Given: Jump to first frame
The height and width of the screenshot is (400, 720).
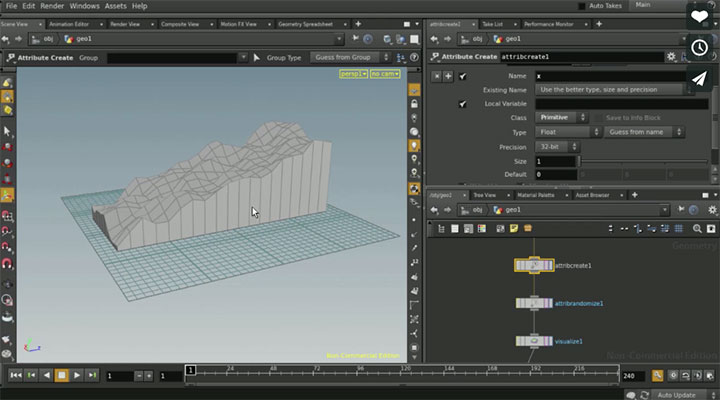Looking at the screenshot, I should (16, 376).
